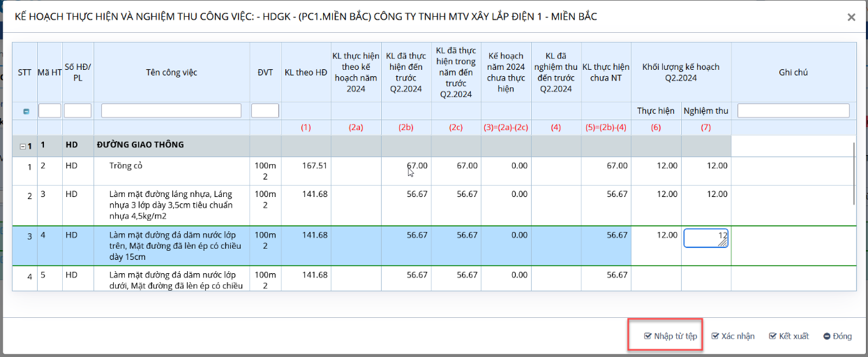868x357 pixels.
Task: Click the checkbox icon on Xác nhận
Action: pyautogui.click(x=715, y=336)
